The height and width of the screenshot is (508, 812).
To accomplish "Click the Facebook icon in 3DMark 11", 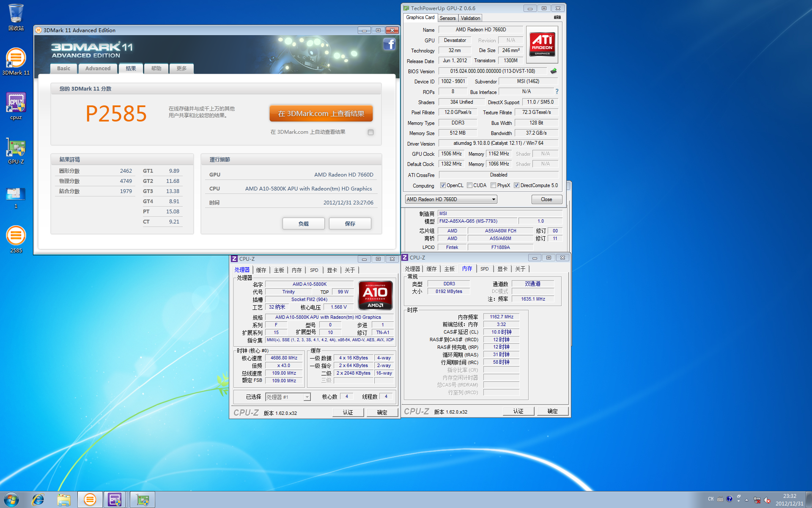I will click(389, 44).
